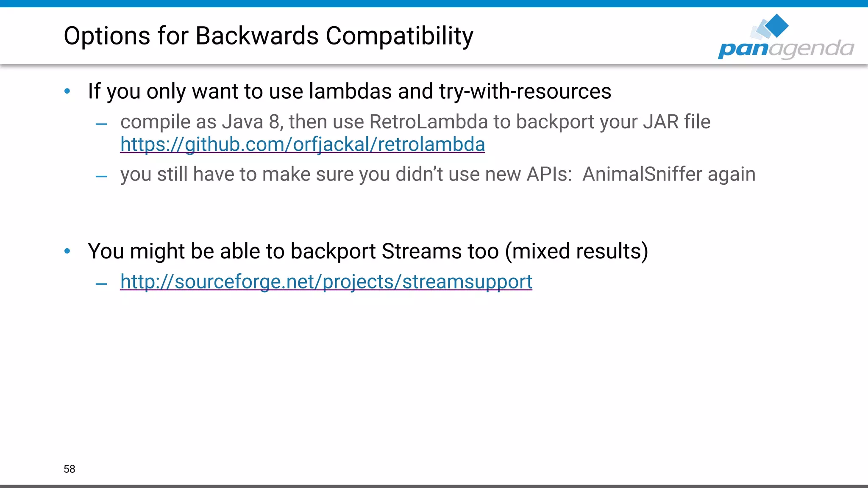The height and width of the screenshot is (488, 868).
Task: Click the dash before 'you still have to'
Action: (101, 176)
